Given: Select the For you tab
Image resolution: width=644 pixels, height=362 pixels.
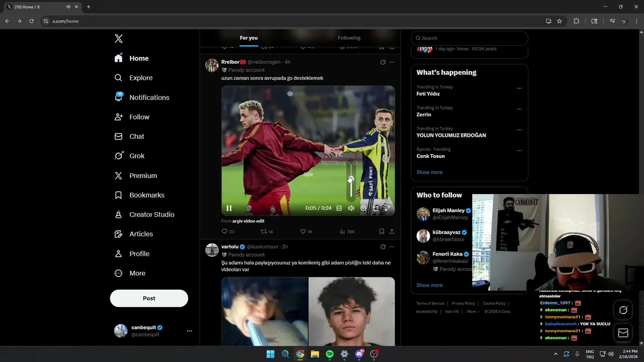Looking at the screenshot, I should point(249,38).
